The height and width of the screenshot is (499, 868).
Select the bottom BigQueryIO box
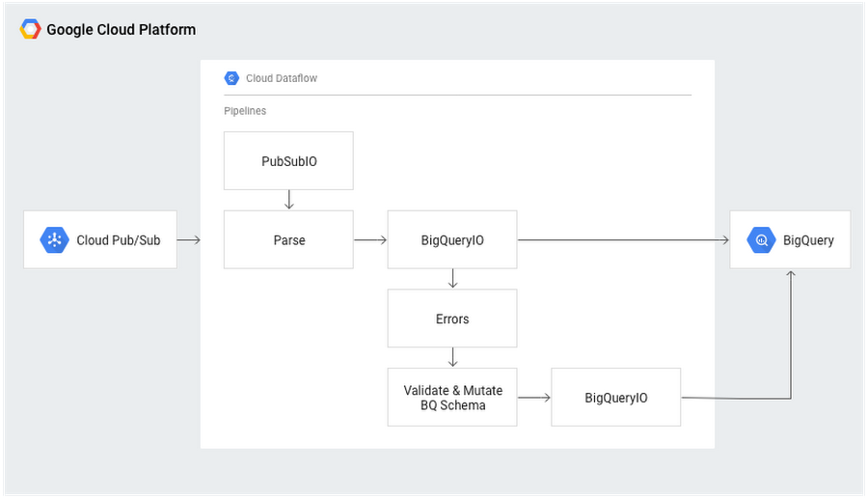[x=615, y=397]
